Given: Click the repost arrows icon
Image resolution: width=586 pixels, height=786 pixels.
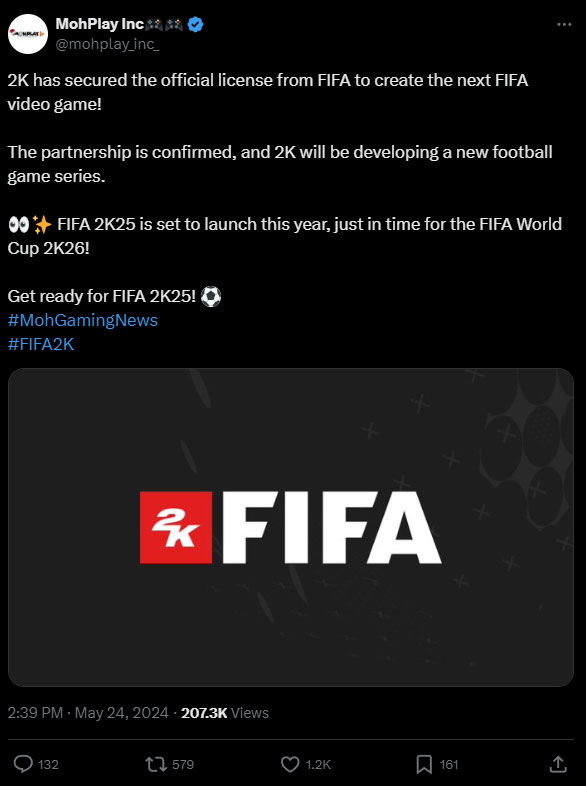Looking at the screenshot, I should [x=156, y=764].
